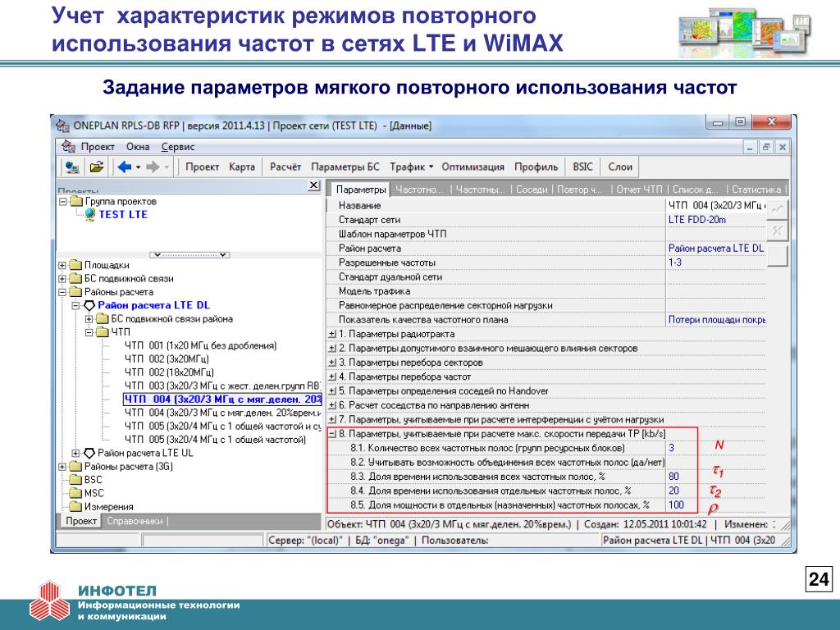The image size is (840, 630).
Task: Select ЧТП 002 (3x20МГц) item
Action: click(x=167, y=359)
